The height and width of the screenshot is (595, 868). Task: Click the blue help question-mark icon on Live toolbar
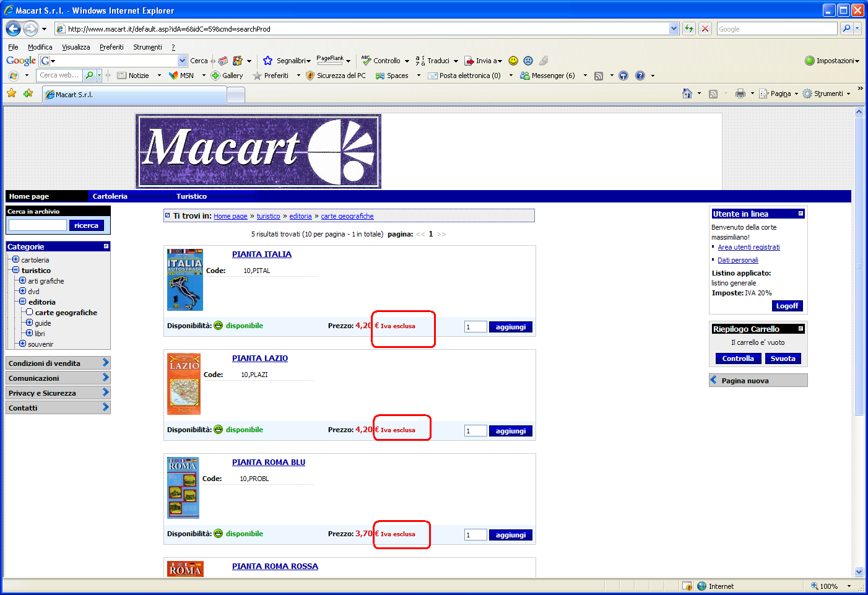pos(640,76)
